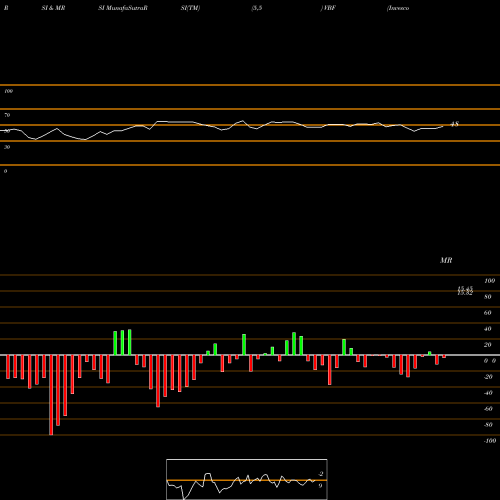Click the '60' label on MR axis
The height and width of the screenshot is (500, 500).
488,313
